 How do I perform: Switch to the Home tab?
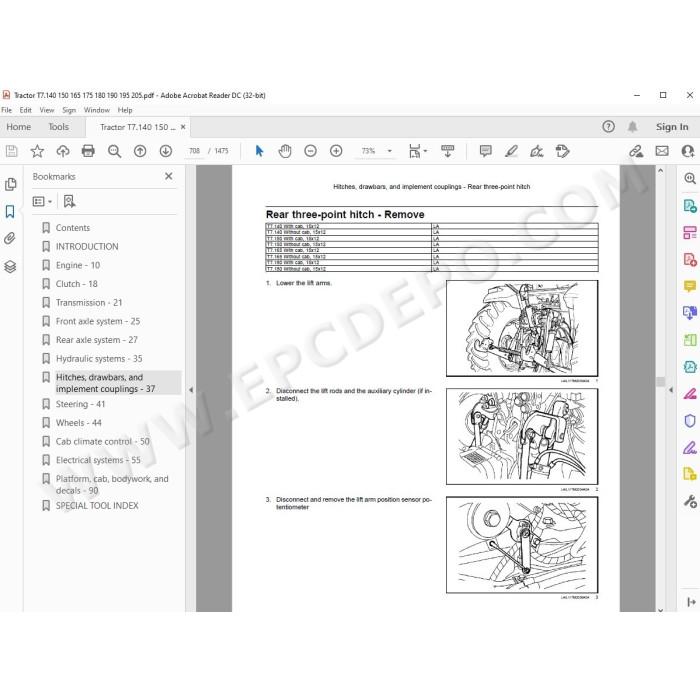tap(19, 127)
